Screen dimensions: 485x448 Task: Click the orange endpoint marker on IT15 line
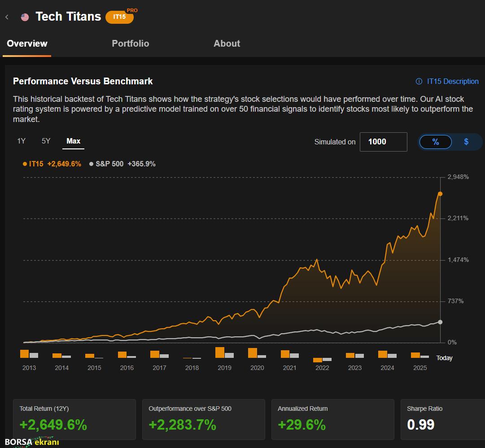pyautogui.click(x=440, y=194)
